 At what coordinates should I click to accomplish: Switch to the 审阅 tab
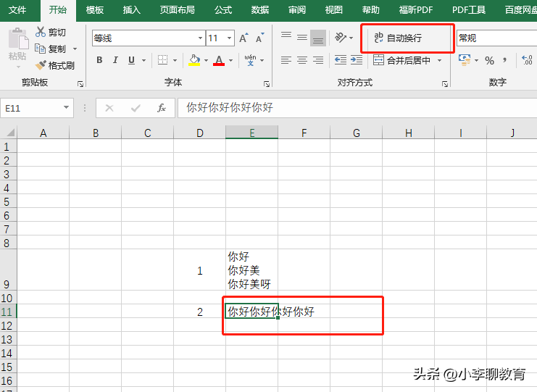point(297,10)
